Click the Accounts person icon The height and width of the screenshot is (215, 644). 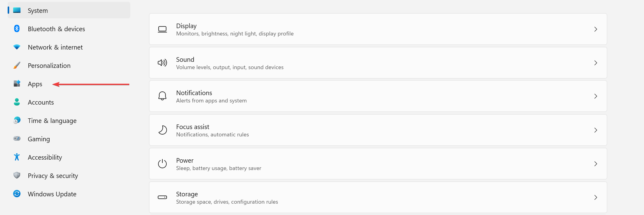(x=17, y=102)
